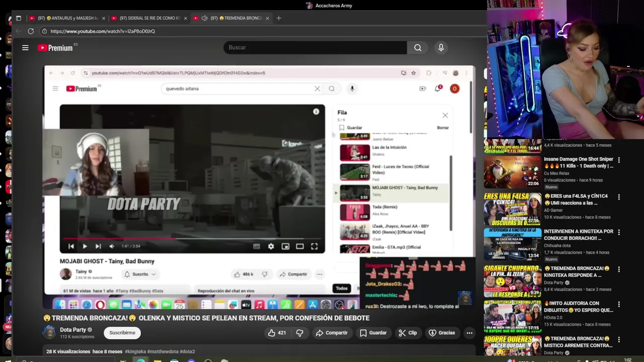Open ERES una F4LSA video thumbnail
This screenshot has width=644, height=362.
coord(513,209)
